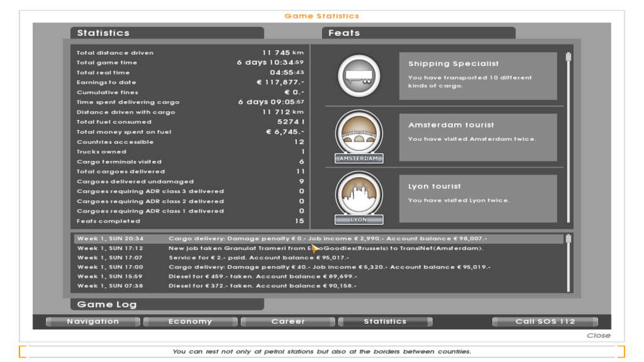Click the Feats panel header
The width and height of the screenshot is (644, 362).
coord(418,33)
